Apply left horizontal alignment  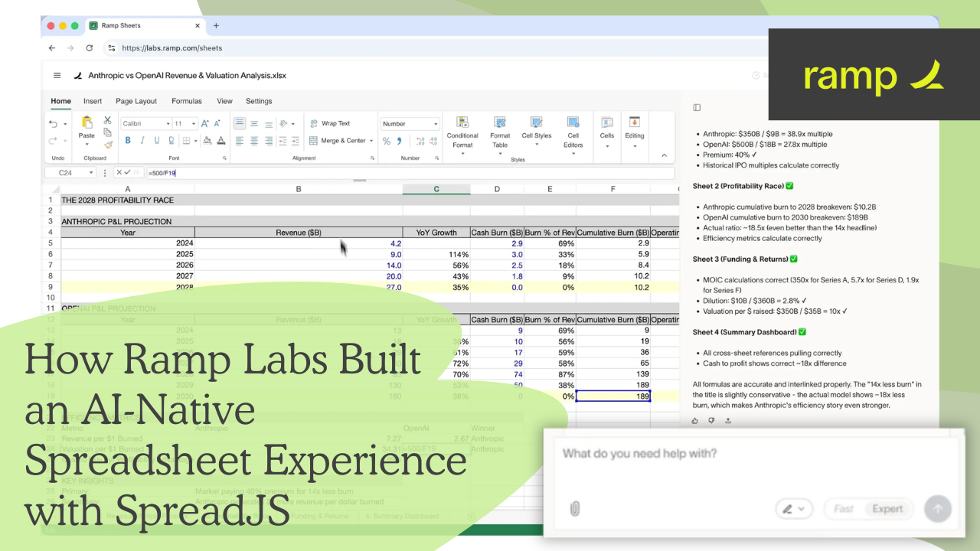pyautogui.click(x=239, y=141)
